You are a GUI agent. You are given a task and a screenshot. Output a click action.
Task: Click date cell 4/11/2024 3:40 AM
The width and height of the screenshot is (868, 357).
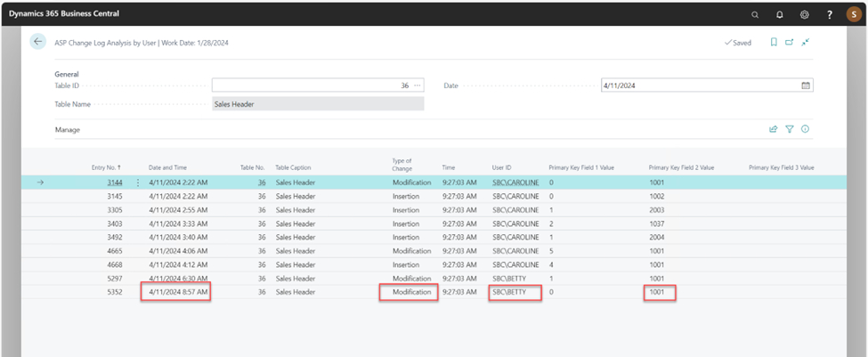click(x=178, y=238)
